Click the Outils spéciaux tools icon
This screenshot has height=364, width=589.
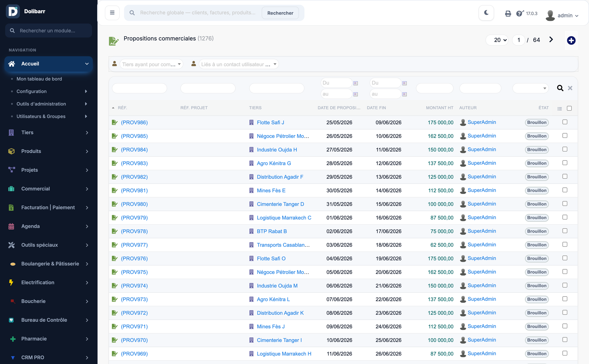coord(12,245)
